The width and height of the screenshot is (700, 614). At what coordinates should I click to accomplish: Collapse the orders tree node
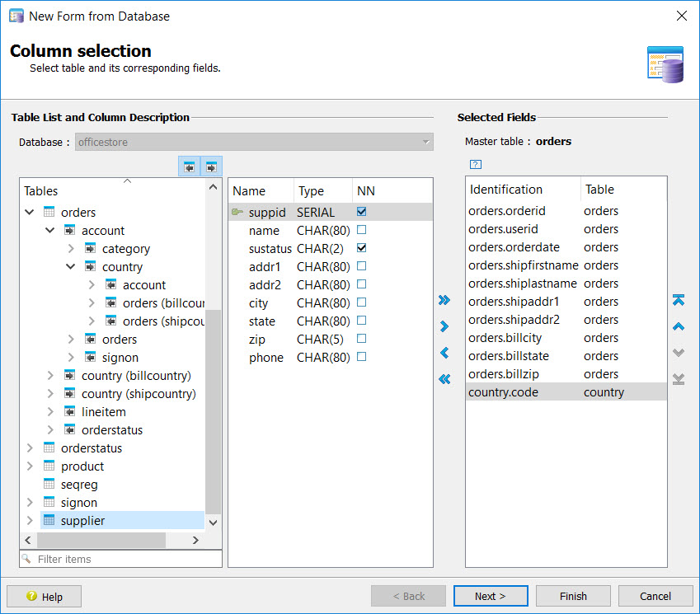coord(29,212)
